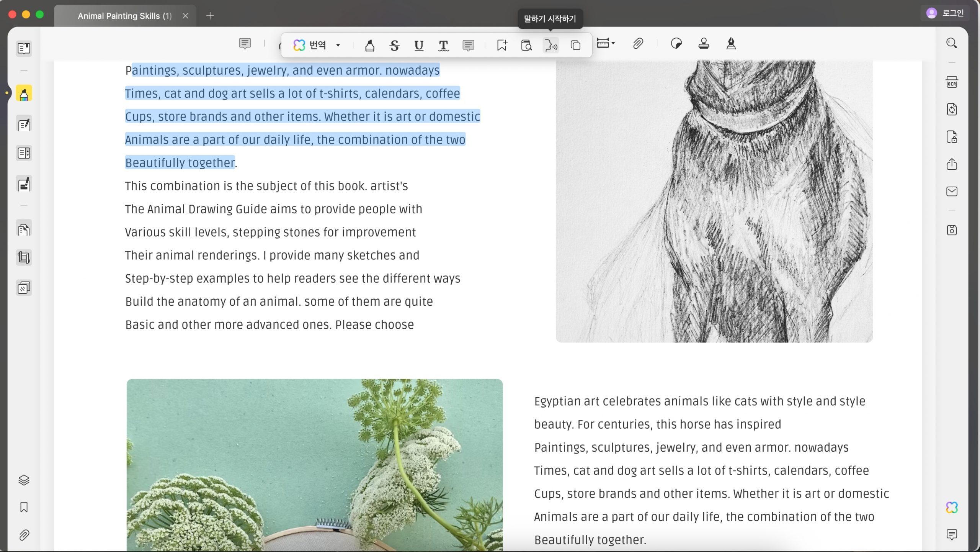Copy selected text with copy icon
This screenshot has height=552, width=980.
[x=575, y=45]
